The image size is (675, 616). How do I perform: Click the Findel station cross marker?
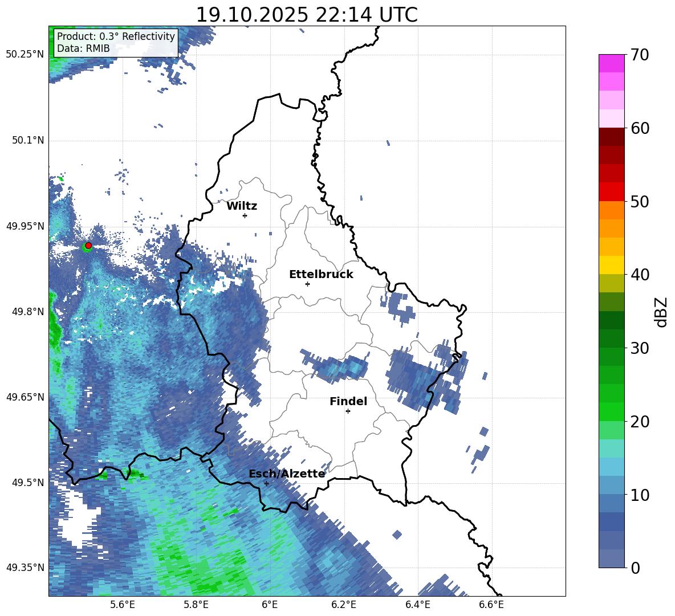click(x=348, y=411)
